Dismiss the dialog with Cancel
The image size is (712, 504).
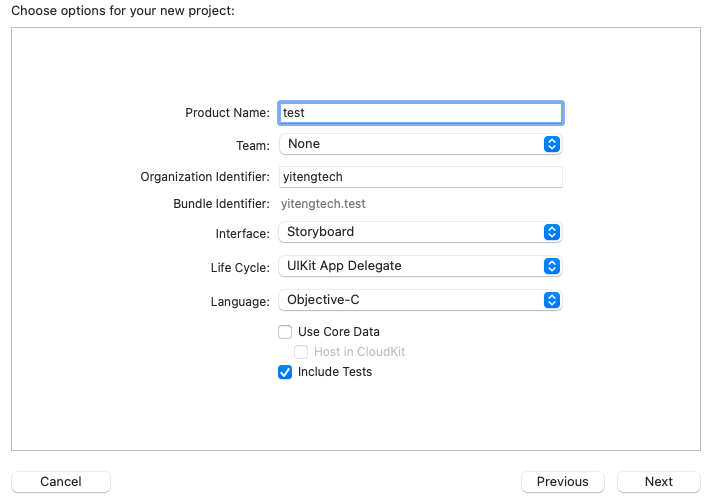61,481
